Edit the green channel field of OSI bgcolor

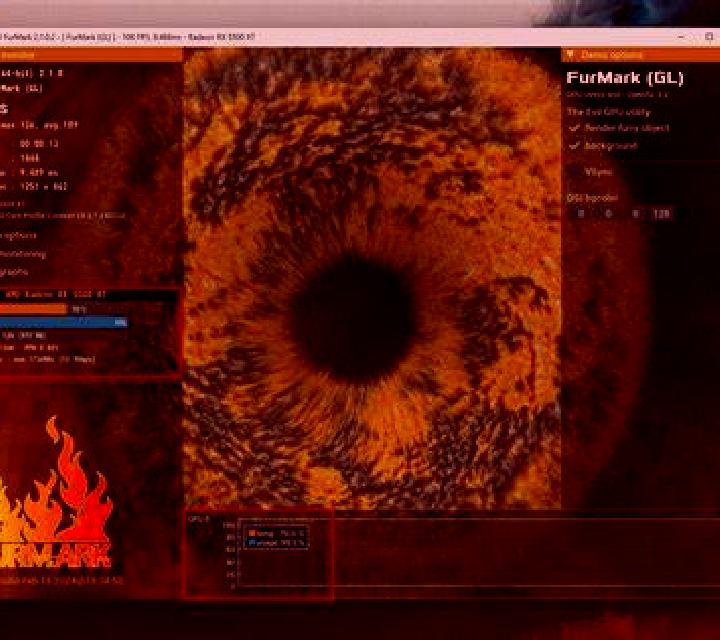click(608, 213)
